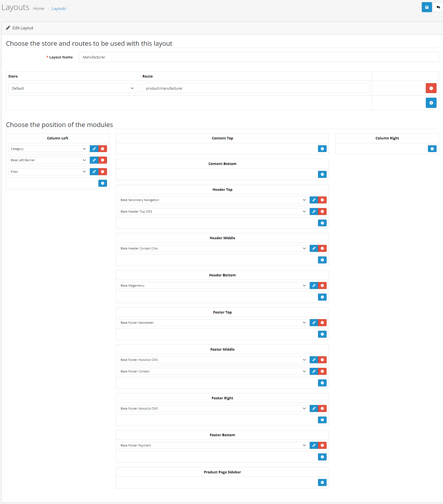Add a module to Product Page Sidebar
The height and width of the screenshot is (504, 443).
(x=322, y=482)
